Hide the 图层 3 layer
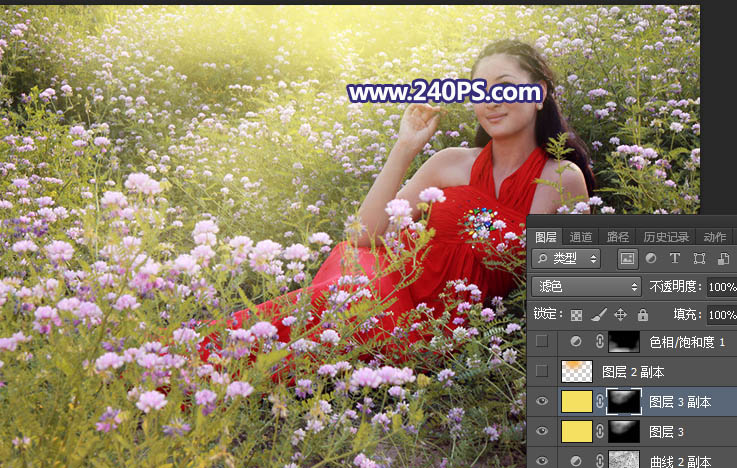Image resolution: width=737 pixels, height=468 pixels. point(541,432)
